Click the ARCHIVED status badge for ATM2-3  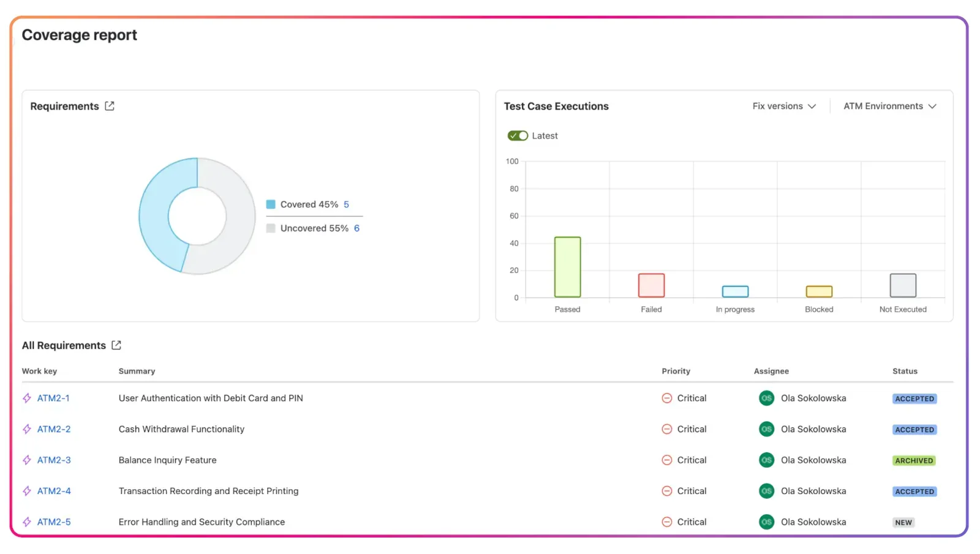pos(914,460)
